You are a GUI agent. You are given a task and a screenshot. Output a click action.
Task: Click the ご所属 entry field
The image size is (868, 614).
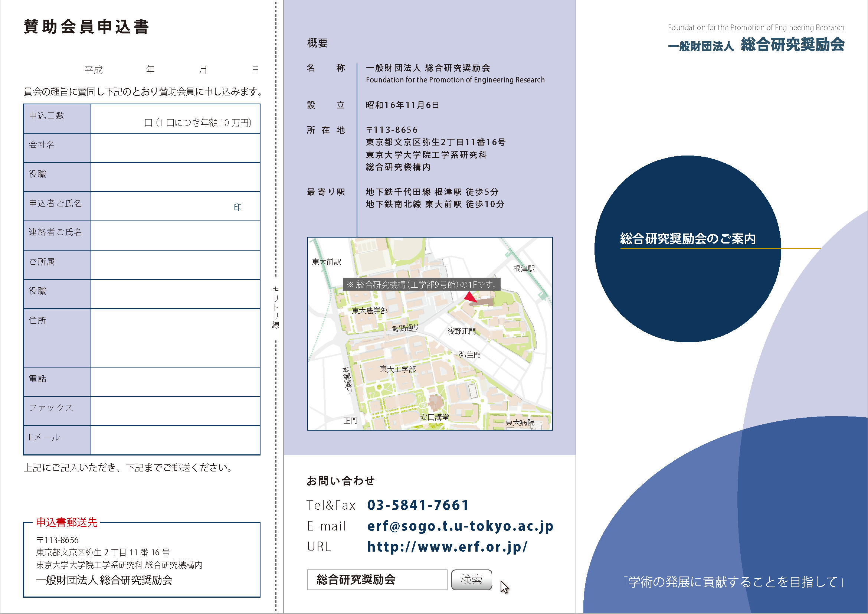tap(176, 265)
